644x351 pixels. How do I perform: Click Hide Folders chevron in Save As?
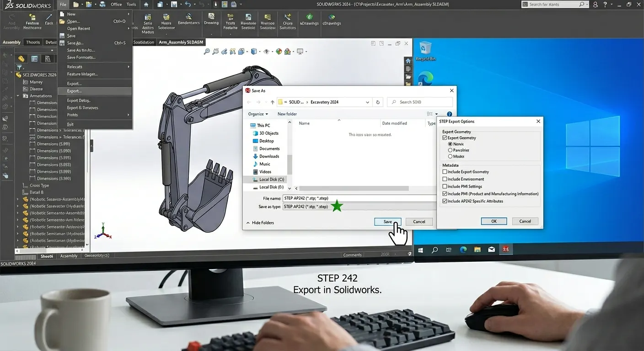248,223
